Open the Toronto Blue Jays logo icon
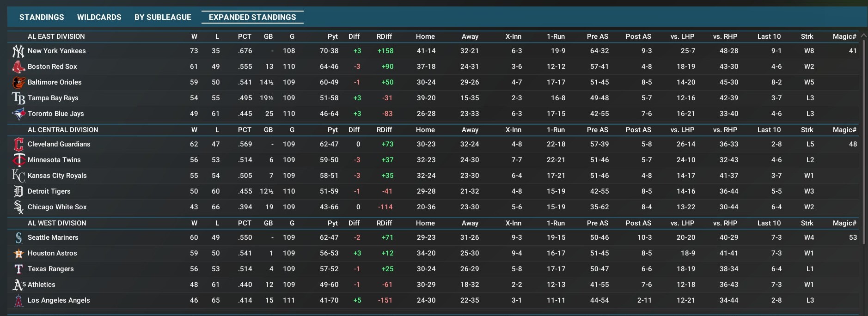The height and width of the screenshot is (316, 868). (18, 114)
